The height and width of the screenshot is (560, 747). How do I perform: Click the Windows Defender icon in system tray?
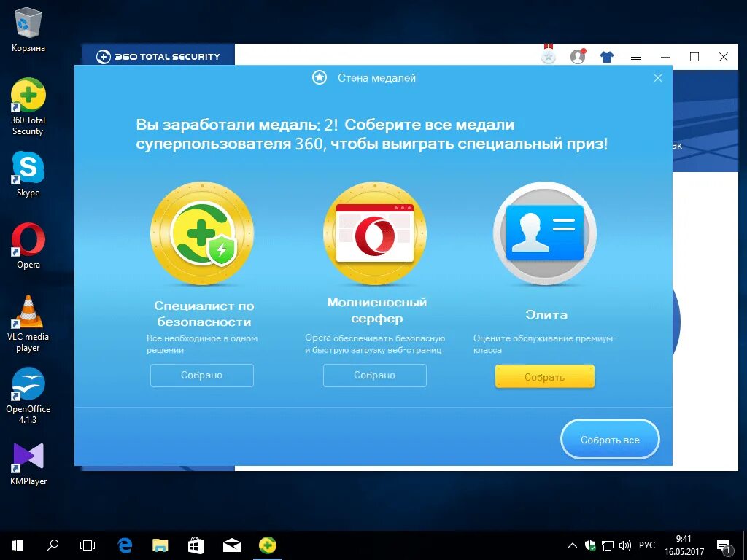pyautogui.click(x=590, y=545)
